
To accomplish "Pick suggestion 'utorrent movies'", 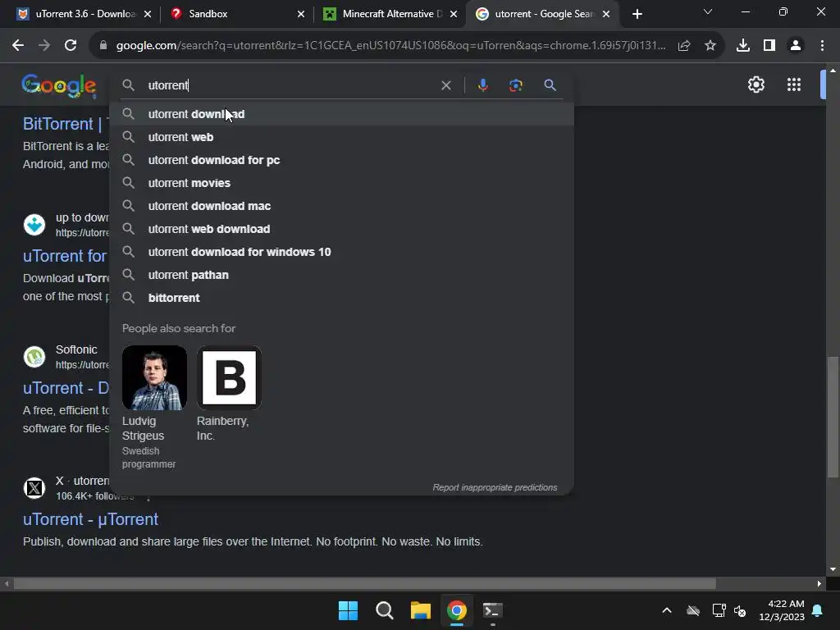I will [x=342, y=183].
